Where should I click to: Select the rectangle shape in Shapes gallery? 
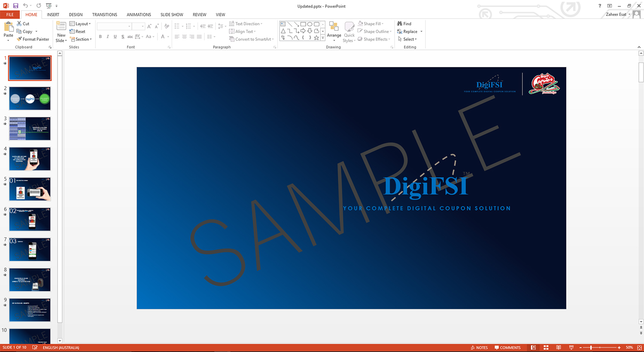point(304,24)
